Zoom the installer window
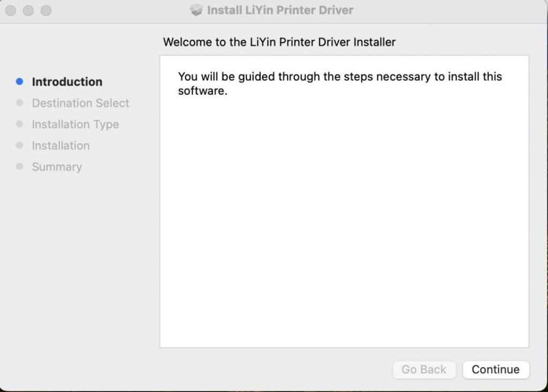 pos(46,11)
